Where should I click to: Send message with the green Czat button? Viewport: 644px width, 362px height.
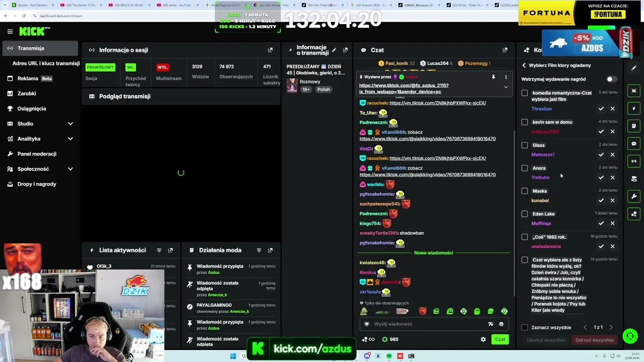coord(500,339)
